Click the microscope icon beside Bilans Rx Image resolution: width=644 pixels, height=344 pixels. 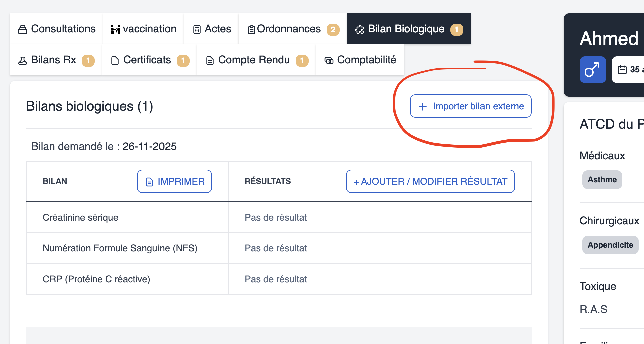coord(23,60)
